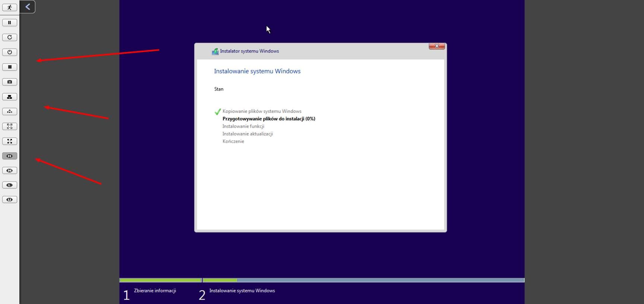Enter fullscreen with the four-arrows button
Screen dimensions: 644x304
coord(10,141)
